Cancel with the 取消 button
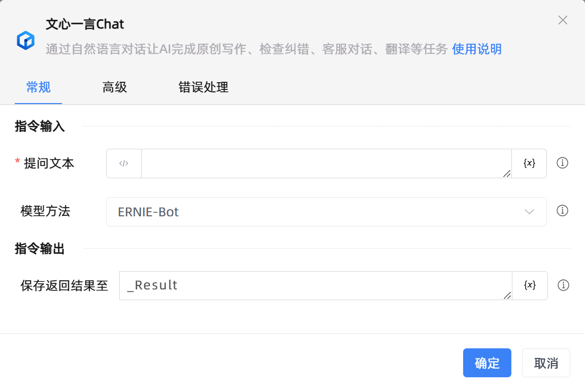Screen dimensions: 585x392 (546, 363)
